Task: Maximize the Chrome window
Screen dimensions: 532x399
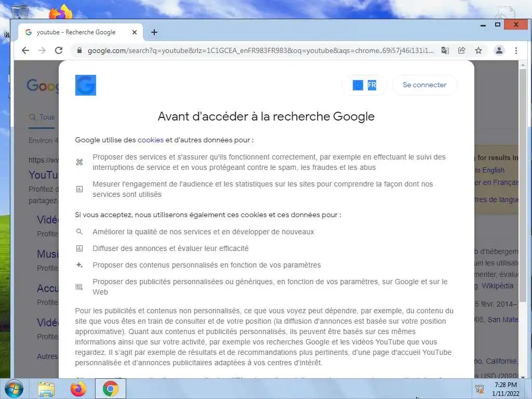Action: (497, 25)
